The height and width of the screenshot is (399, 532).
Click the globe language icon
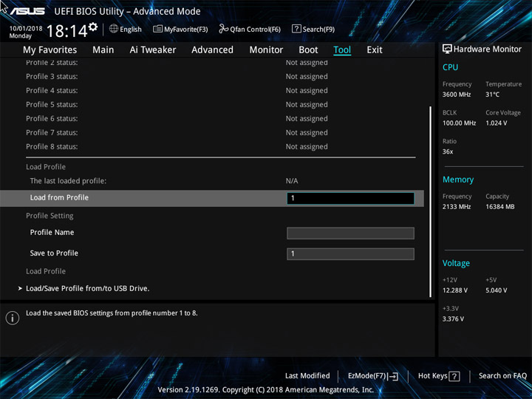click(x=114, y=29)
